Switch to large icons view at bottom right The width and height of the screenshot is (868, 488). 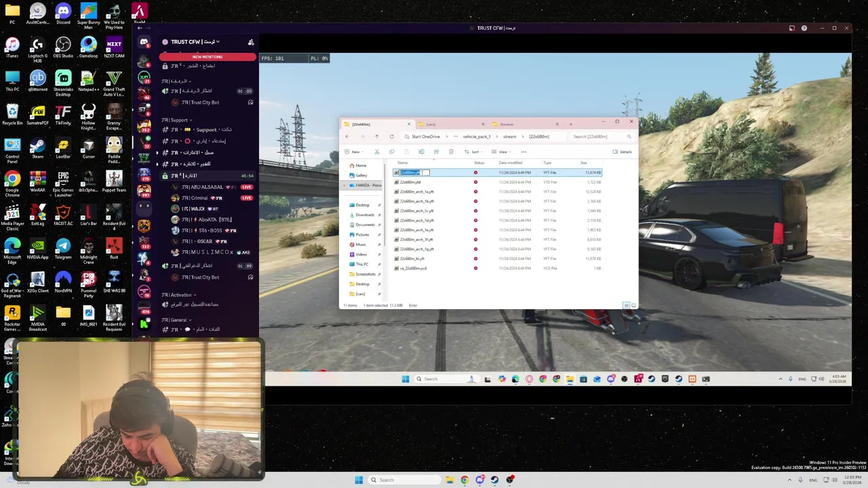pos(633,305)
